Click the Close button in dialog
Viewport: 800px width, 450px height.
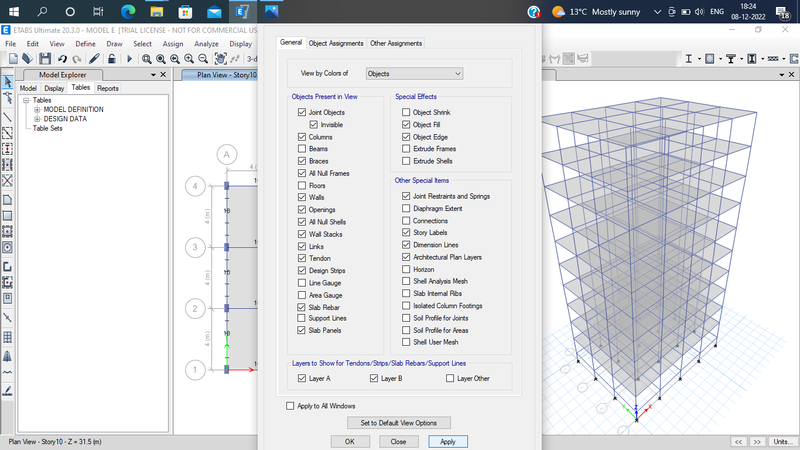click(x=398, y=441)
